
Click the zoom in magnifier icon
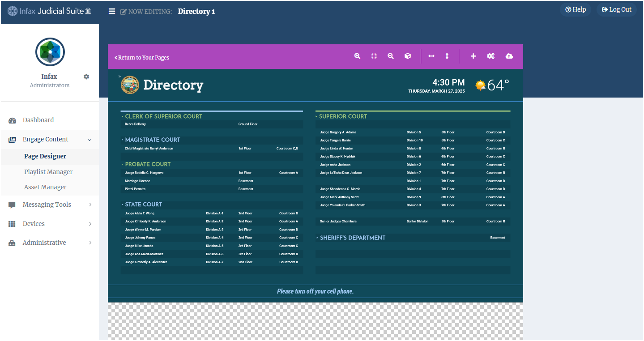pyautogui.click(x=357, y=56)
